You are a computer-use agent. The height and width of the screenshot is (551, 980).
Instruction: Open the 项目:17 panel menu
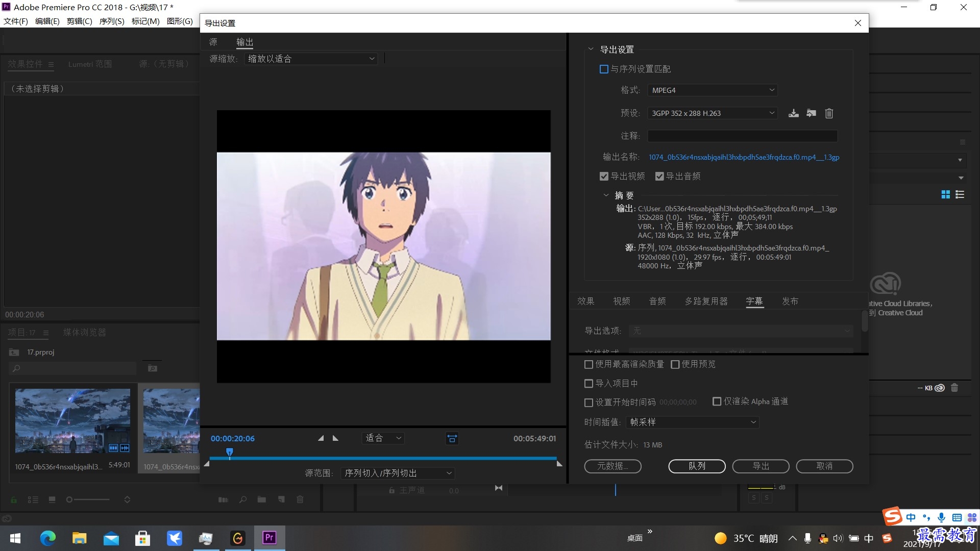tap(46, 333)
